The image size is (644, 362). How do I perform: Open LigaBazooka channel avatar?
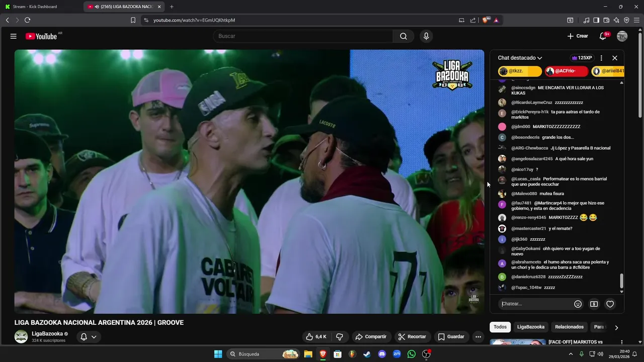tap(21, 337)
